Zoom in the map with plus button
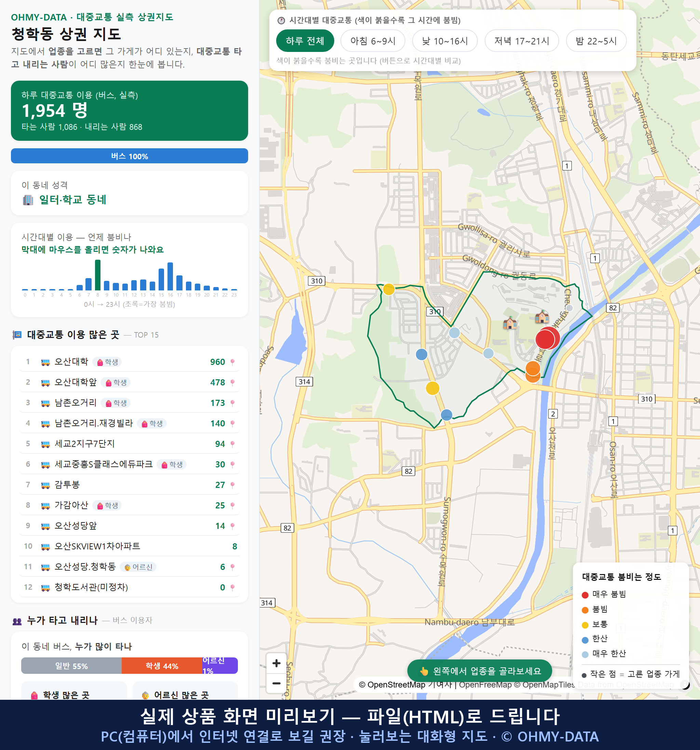 [276, 663]
